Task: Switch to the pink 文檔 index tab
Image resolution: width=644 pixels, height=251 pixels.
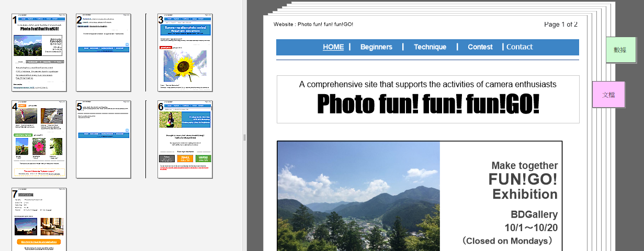Action: (x=608, y=95)
